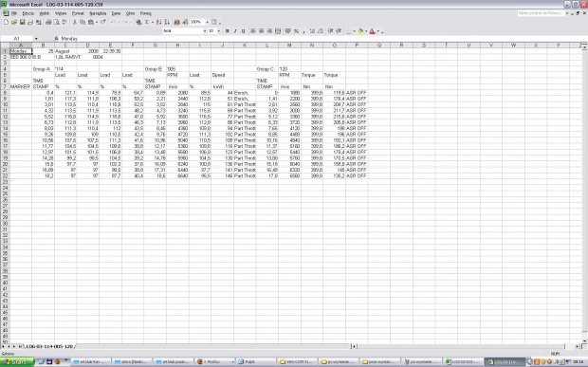This screenshot has width=588, height=367.
Task: Switch to LOG-03-114-005-120 sheet tab
Action: click(49, 346)
